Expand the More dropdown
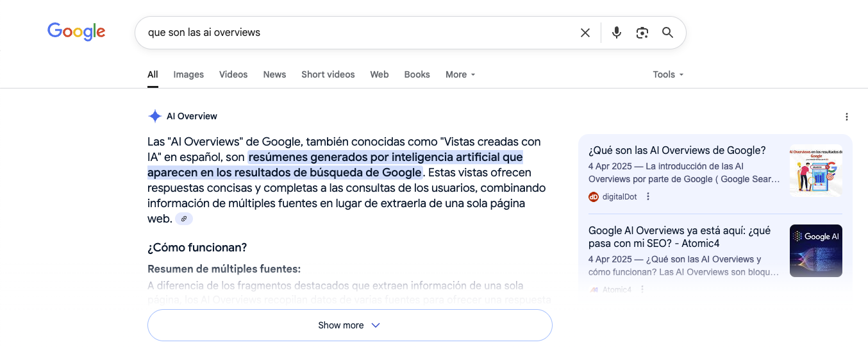Image resolution: width=868 pixels, height=347 pixels. (x=460, y=74)
